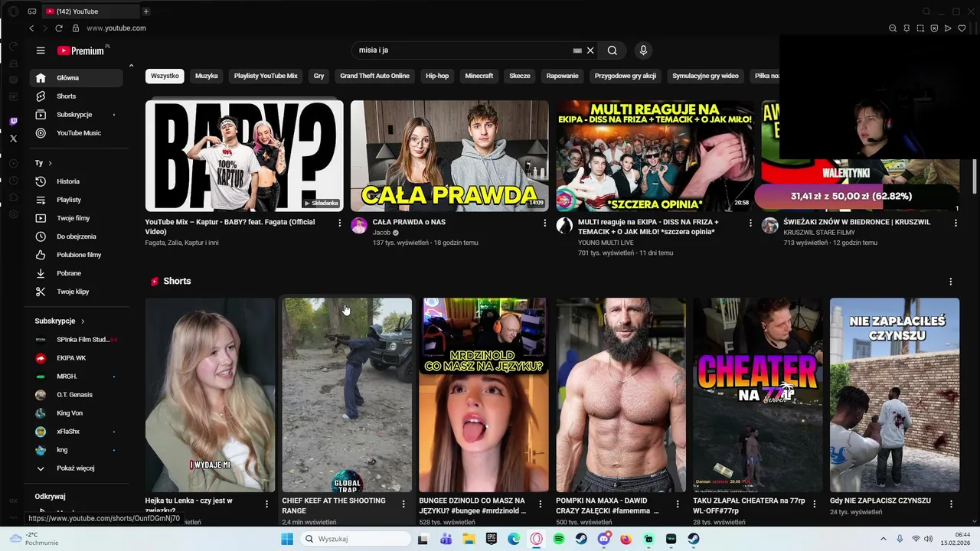Open Subskrypcje in the sidebar
This screenshot has width=980, height=551.
coord(76,115)
